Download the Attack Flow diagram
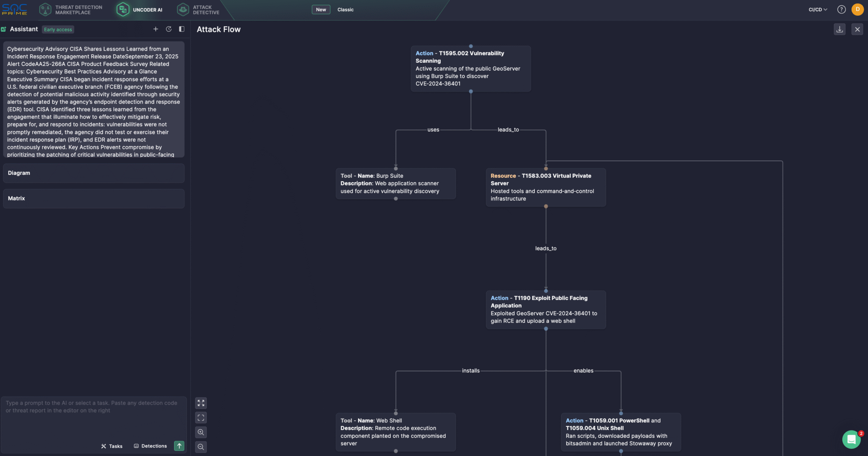The height and width of the screenshot is (456, 868). point(840,29)
